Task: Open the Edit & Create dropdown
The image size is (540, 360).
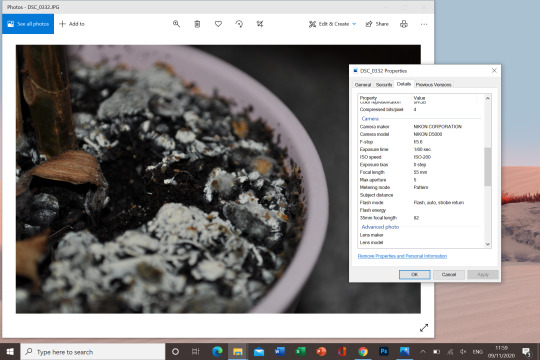Action: [332, 24]
